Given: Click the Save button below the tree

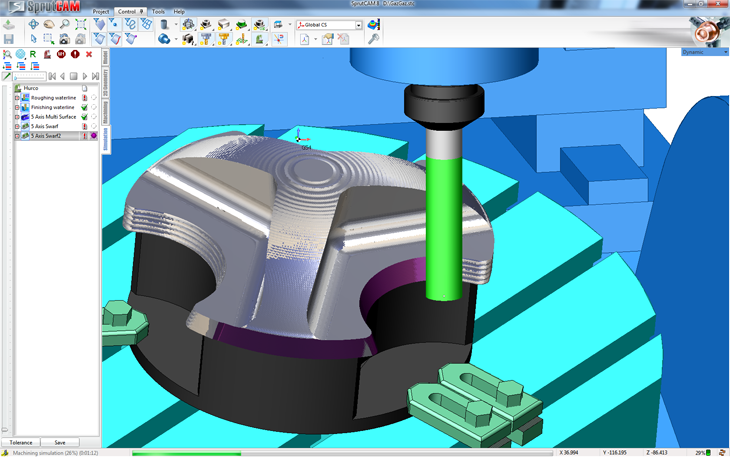Looking at the screenshot, I should (60, 442).
